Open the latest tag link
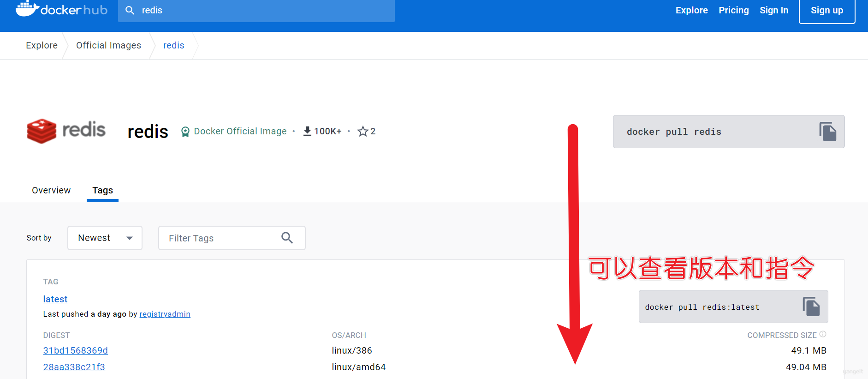 tap(55, 299)
